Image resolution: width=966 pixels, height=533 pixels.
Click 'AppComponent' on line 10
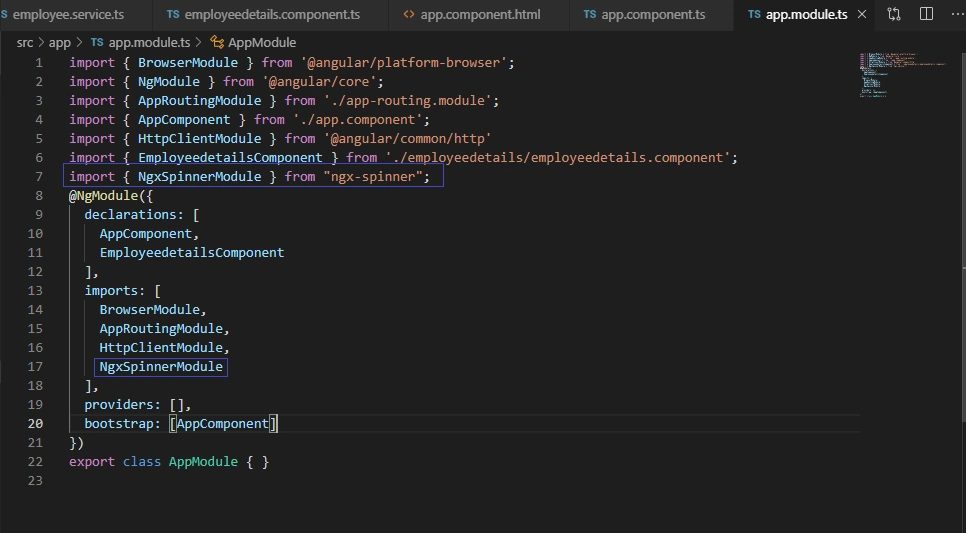pyautogui.click(x=145, y=234)
